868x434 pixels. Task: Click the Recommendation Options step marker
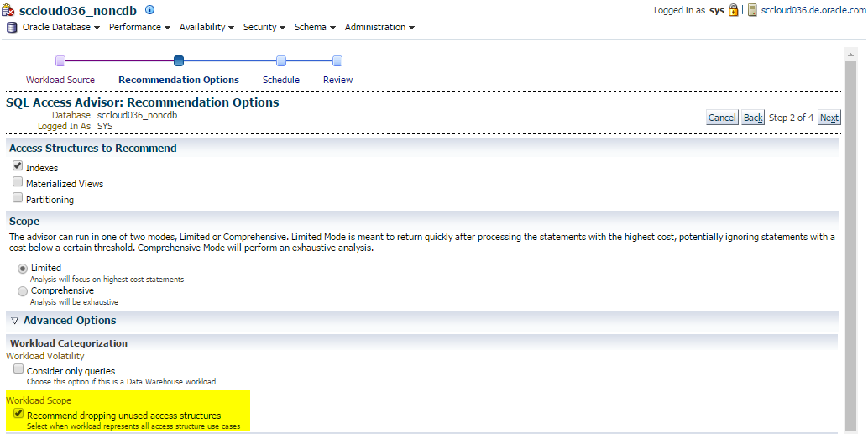pos(179,60)
